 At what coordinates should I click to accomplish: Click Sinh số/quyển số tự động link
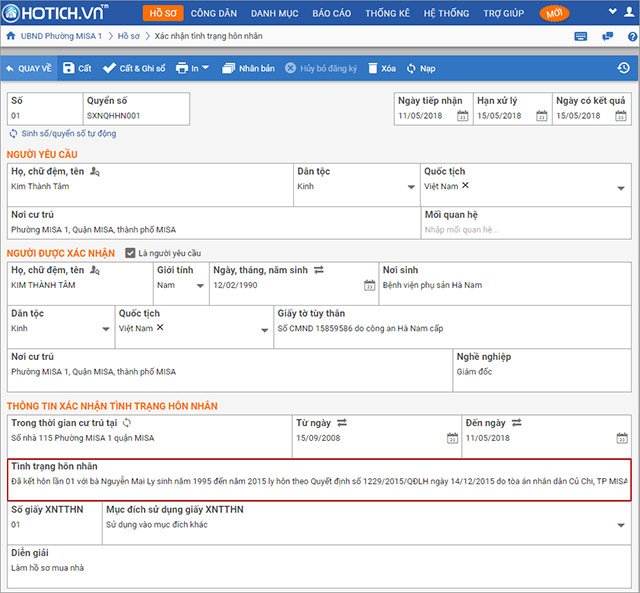[x=63, y=133]
